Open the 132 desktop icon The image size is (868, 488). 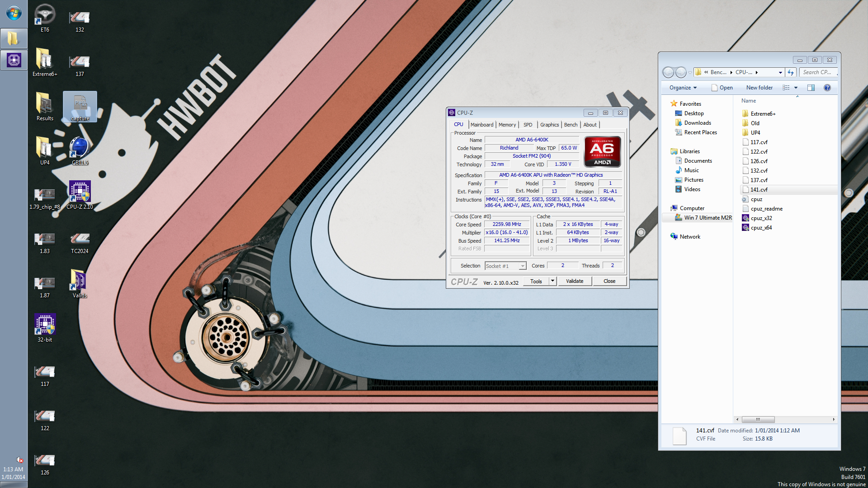(x=80, y=21)
